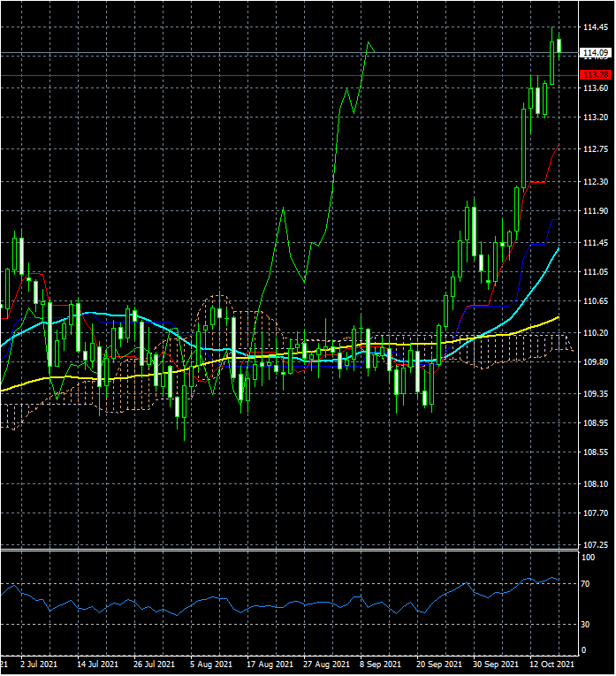Image resolution: width=616 pixels, height=676 pixels.
Task: Click the 108.10 price axis label
Action: 596,484
